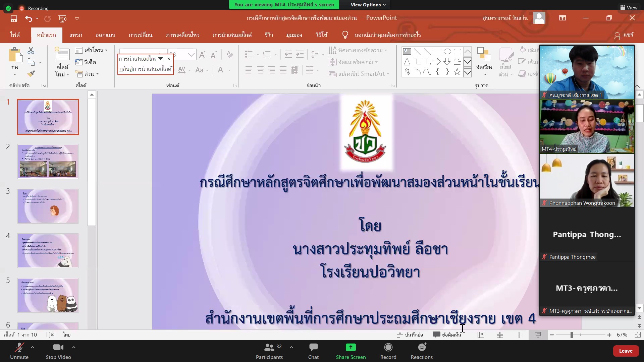This screenshot has width=644, height=362.
Task: Open the แทรก (Insert) ribbon tab
Action: pyautogui.click(x=75, y=35)
